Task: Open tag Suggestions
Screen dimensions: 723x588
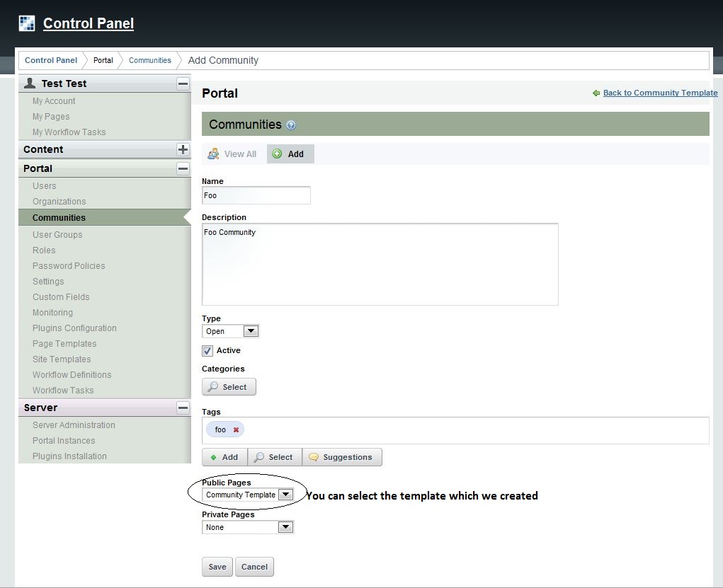Action: click(341, 457)
